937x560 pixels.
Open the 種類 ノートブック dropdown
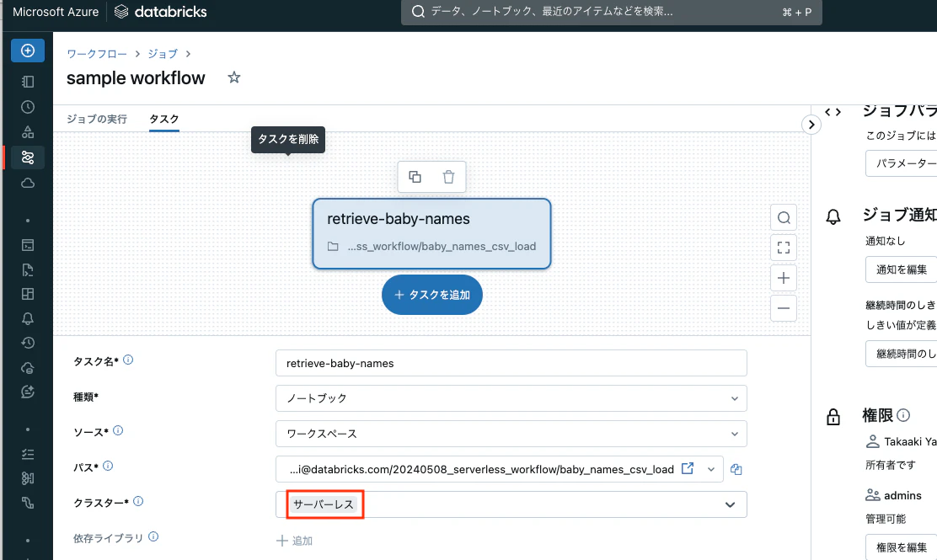click(x=511, y=398)
